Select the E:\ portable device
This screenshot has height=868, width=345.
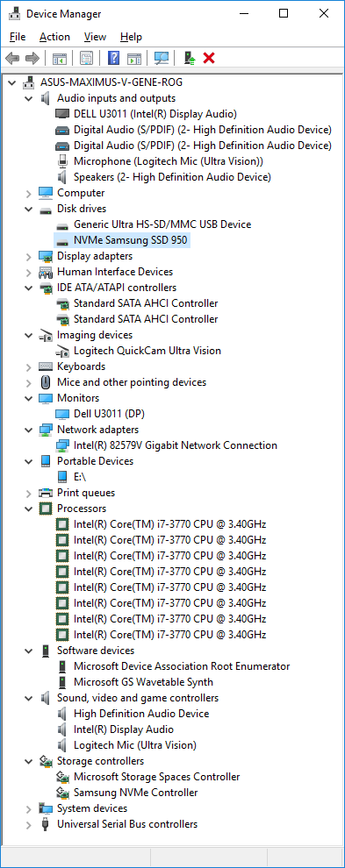(x=80, y=477)
